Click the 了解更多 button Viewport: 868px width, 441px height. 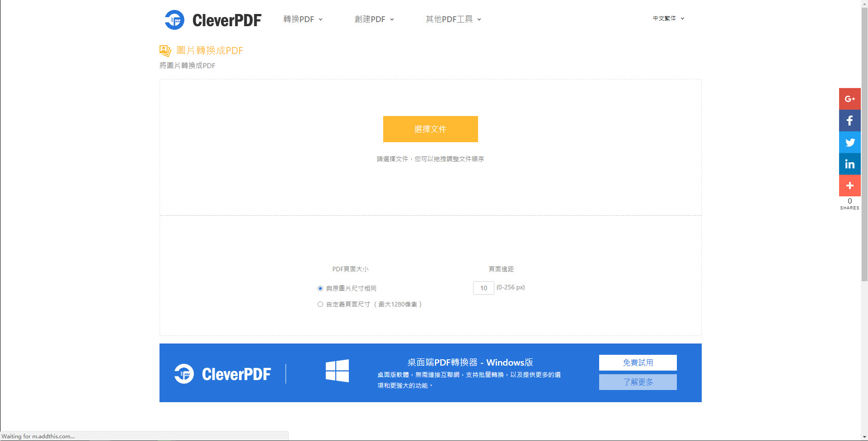coord(638,382)
